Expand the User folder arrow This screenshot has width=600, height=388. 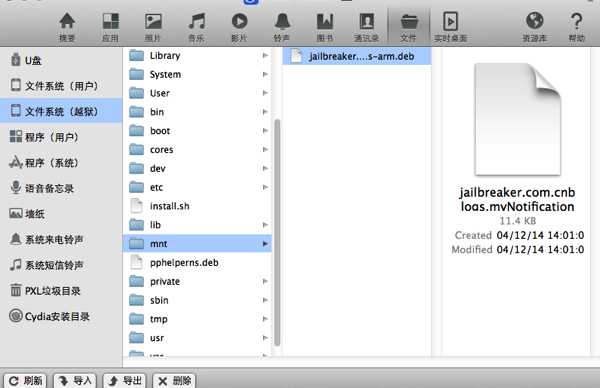point(265,93)
